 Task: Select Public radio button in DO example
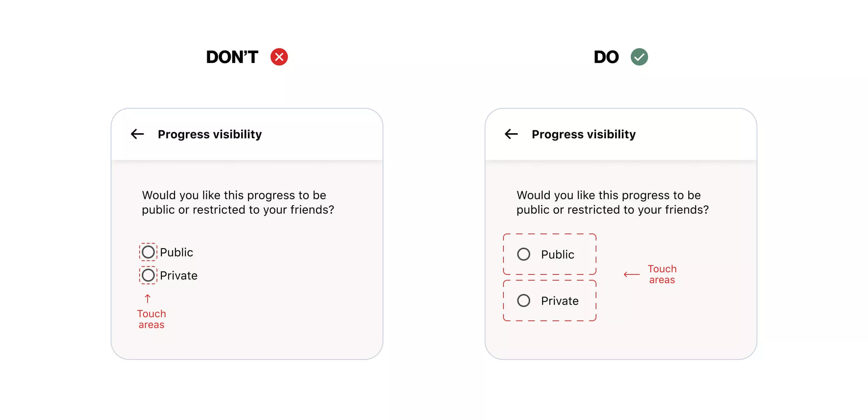pos(524,254)
